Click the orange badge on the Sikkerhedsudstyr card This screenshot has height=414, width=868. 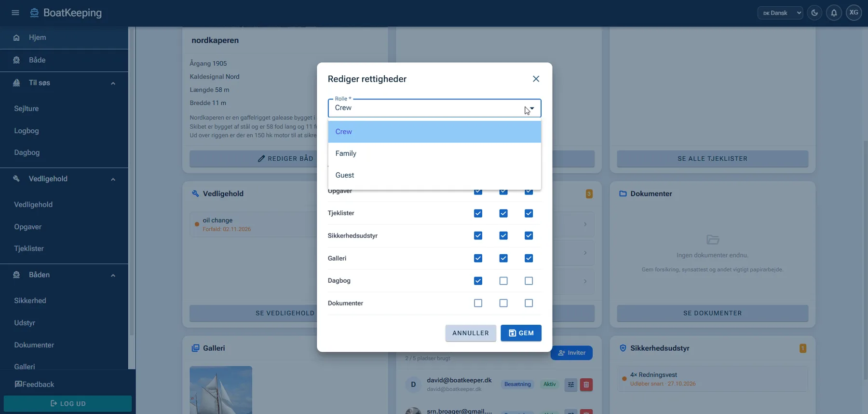click(803, 348)
